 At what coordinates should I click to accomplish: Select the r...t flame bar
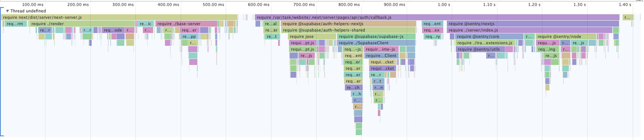[377, 81]
